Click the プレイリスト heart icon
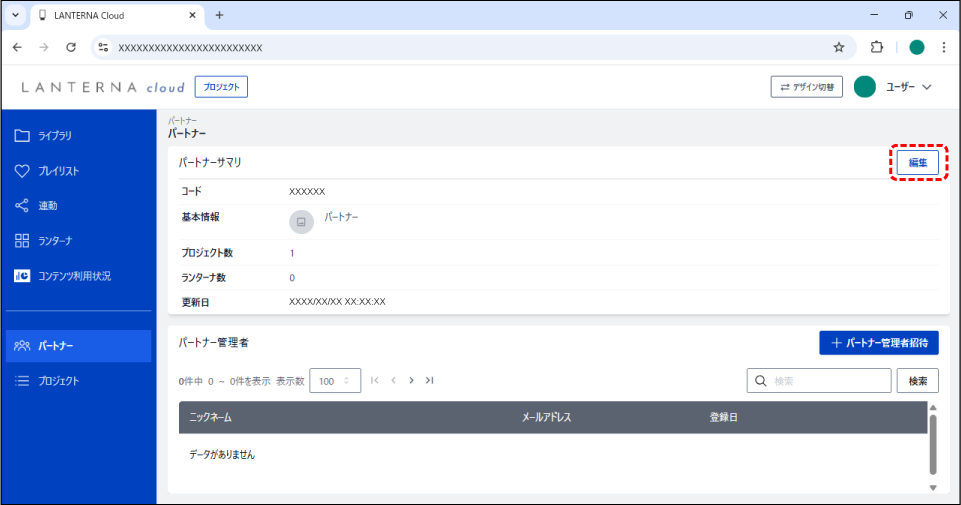The height and width of the screenshot is (505, 961). 22,171
